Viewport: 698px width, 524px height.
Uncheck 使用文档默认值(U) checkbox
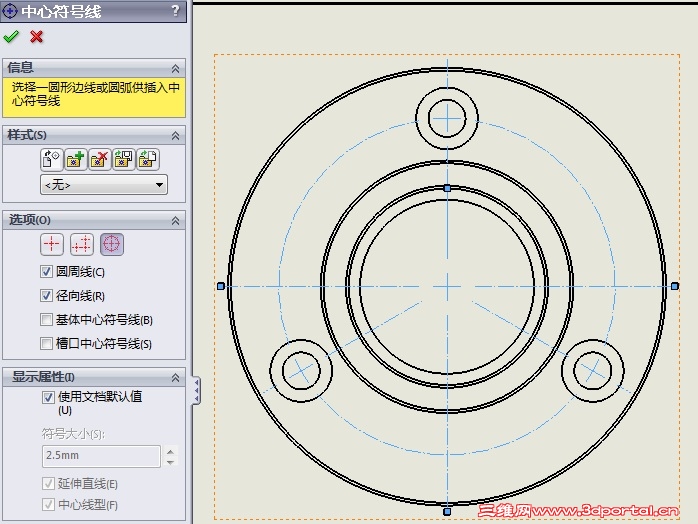tap(48, 397)
